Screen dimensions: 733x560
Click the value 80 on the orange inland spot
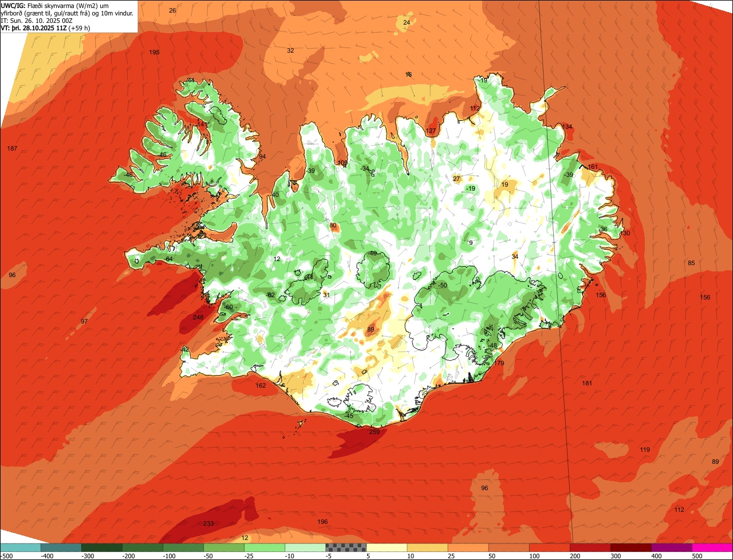pyautogui.click(x=333, y=225)
